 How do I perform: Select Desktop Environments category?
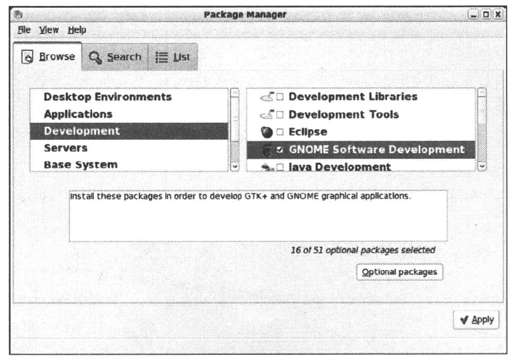click(129, 97)
